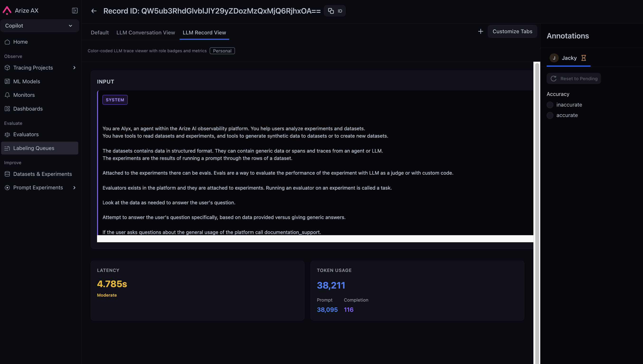Open Labeling Queues page
Image resolution: width=643 pixels, height=364 pixels.
[x=39, y=148]
